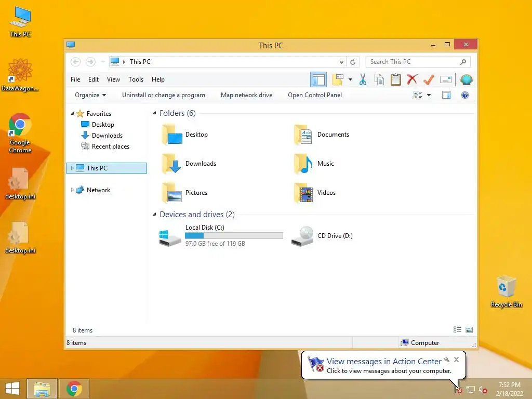Click the Cut scissors icon
The width and height of the screenshot is (532, 399).
tap(363, 79)
